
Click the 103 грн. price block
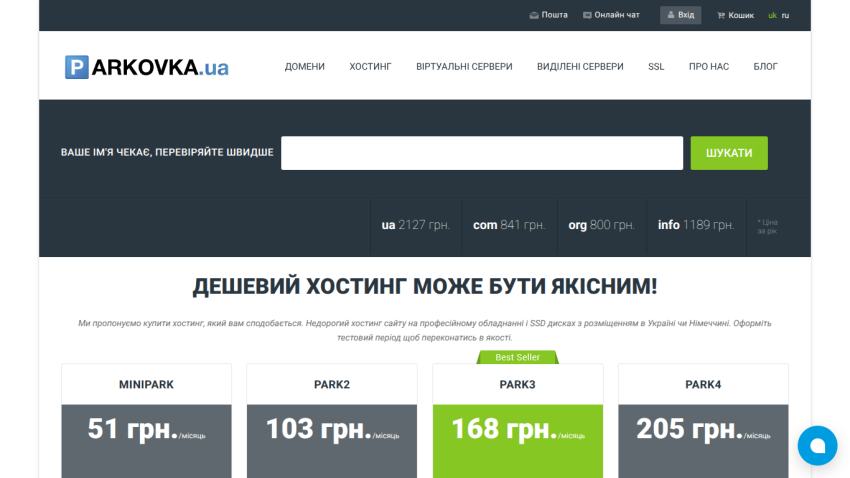(x=332, y=441)
